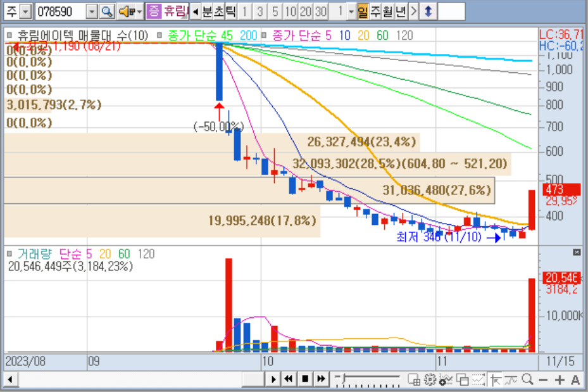Click the replay speed slider handle
Image resolution: width=588 pixels, height=392 pixels.
pos(342,377)
